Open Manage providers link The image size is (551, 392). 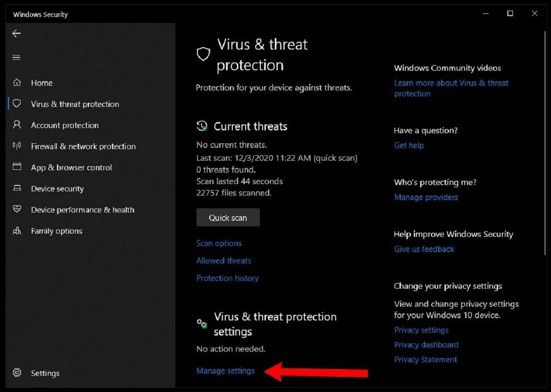(x=426, y=197)
